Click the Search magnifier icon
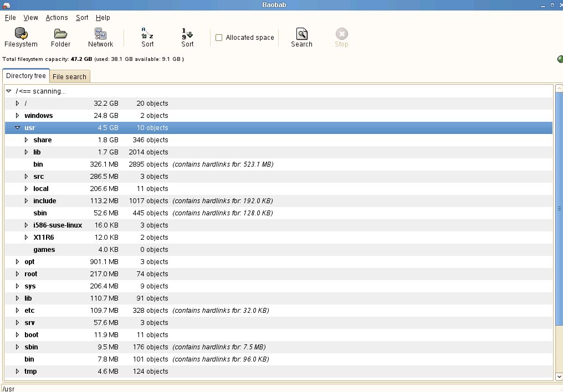This screenshot has height=392, width=563. (301, 34)
